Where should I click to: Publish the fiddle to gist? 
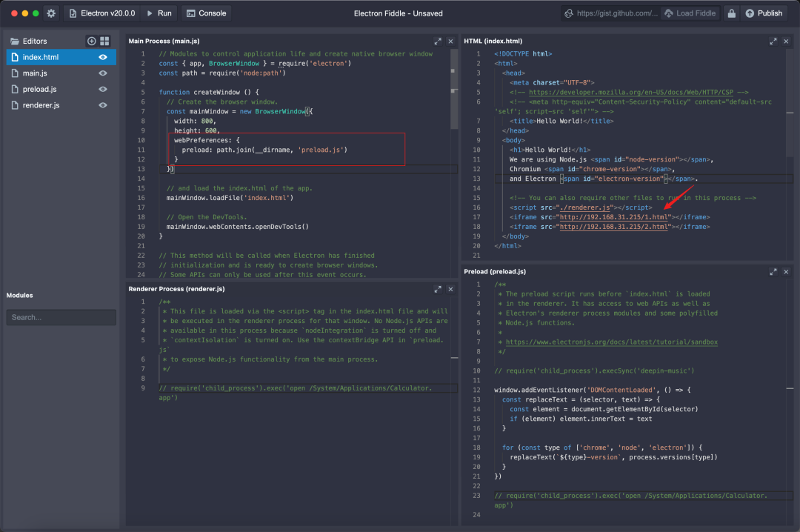pyautogui.click(x=764, y=13)
